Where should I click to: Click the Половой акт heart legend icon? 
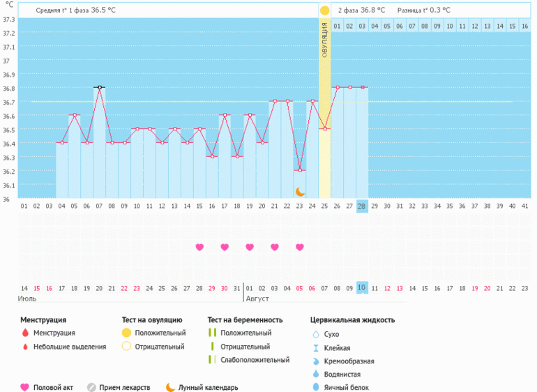click(x=25, y=388)
